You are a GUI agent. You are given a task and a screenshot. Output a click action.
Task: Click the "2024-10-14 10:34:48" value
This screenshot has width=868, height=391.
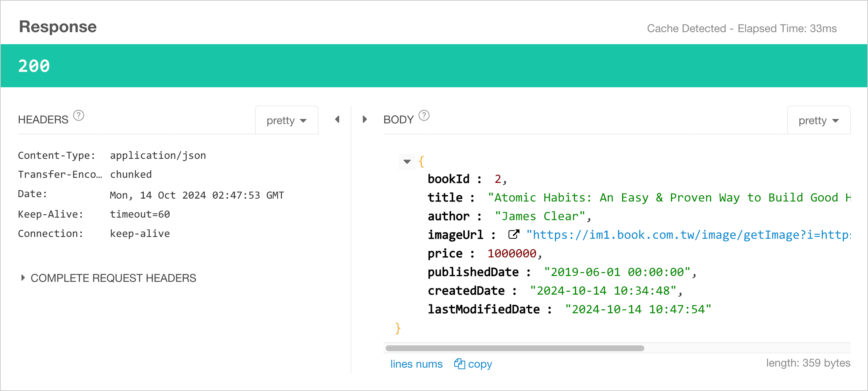tap(603, 291)
